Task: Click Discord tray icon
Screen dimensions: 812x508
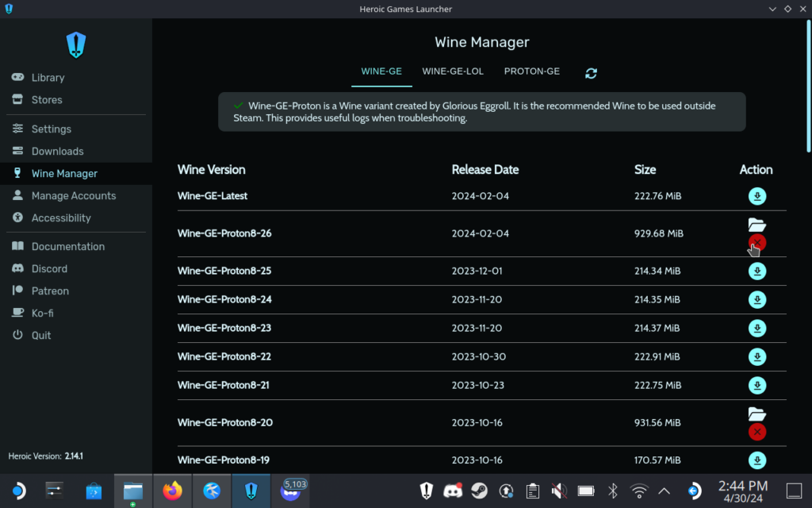Action: (x=453, y=491)
